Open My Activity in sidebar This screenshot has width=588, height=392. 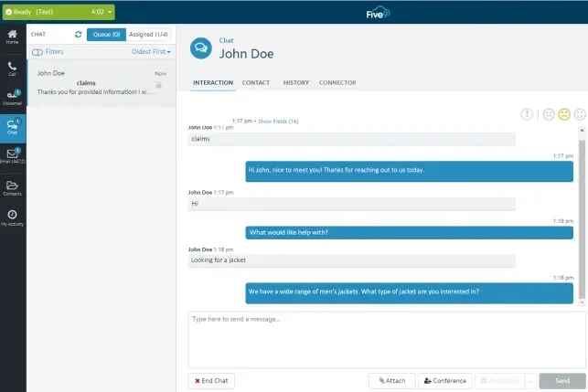tap(12, 217)
